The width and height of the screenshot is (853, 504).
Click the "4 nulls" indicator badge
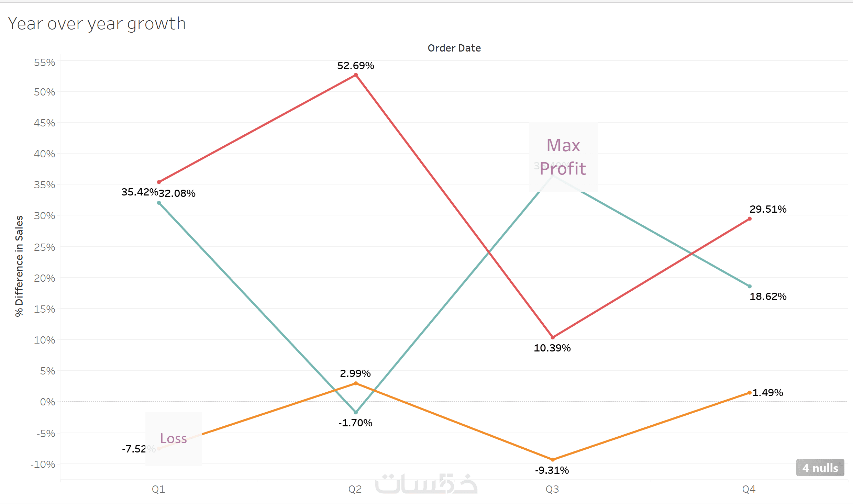820,468
